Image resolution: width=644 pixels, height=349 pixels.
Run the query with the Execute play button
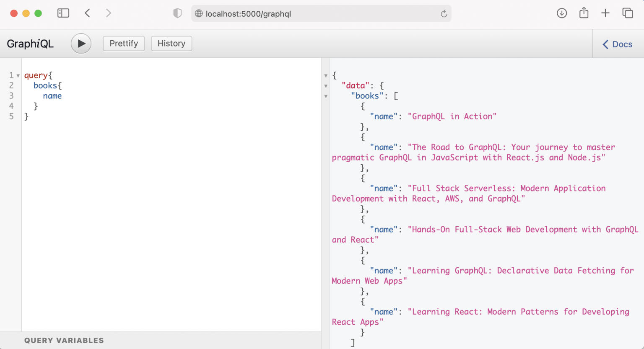click(x=81, y=44)
